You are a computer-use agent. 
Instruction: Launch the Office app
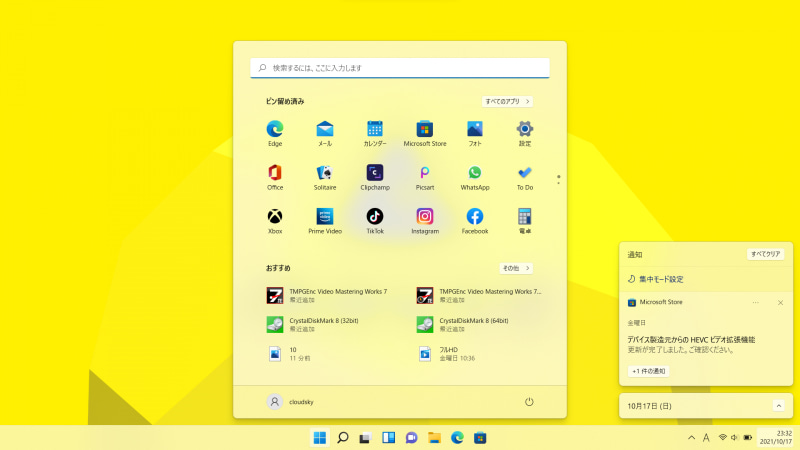(x=274, y=178)
